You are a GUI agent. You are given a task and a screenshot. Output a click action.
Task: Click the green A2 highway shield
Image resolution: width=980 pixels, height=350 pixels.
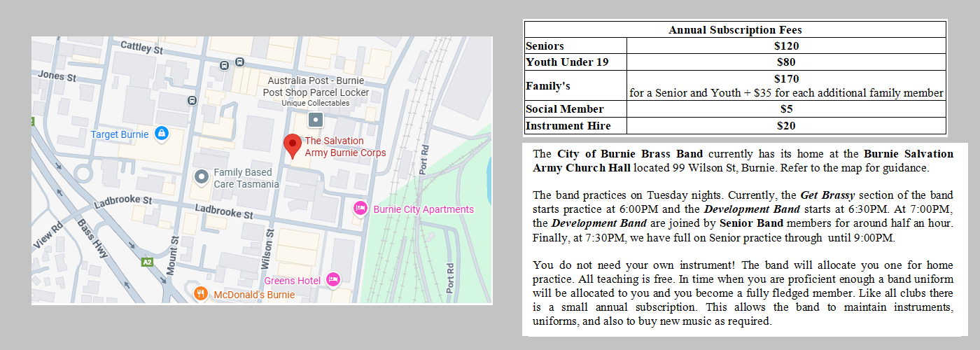[x=147, y=262]
